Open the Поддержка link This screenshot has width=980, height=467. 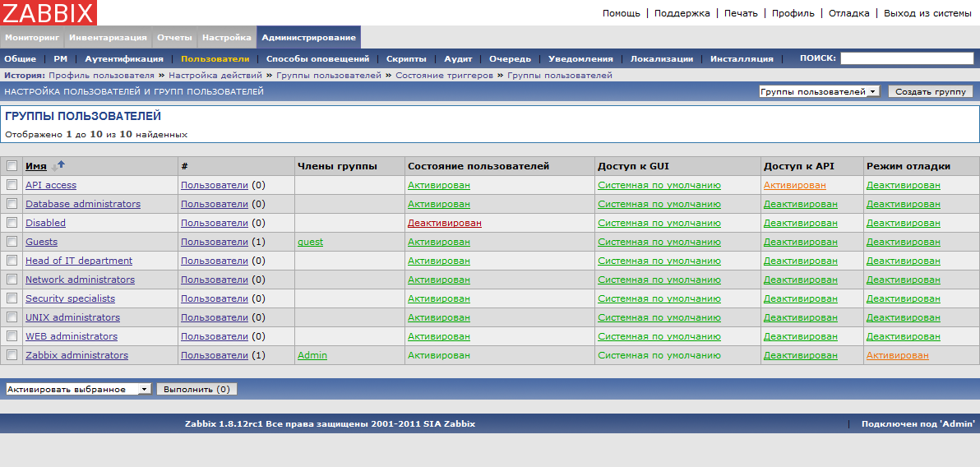click(682, 13)
